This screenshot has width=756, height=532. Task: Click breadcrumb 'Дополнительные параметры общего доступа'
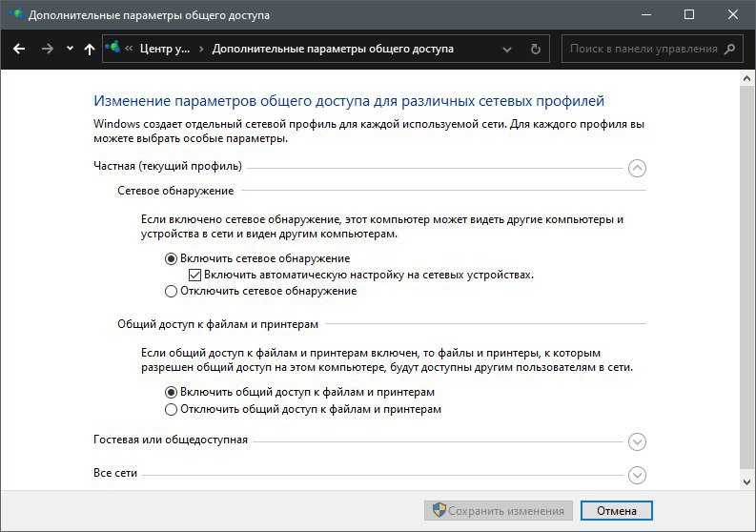pyautogui.click(x=333, y=49)
